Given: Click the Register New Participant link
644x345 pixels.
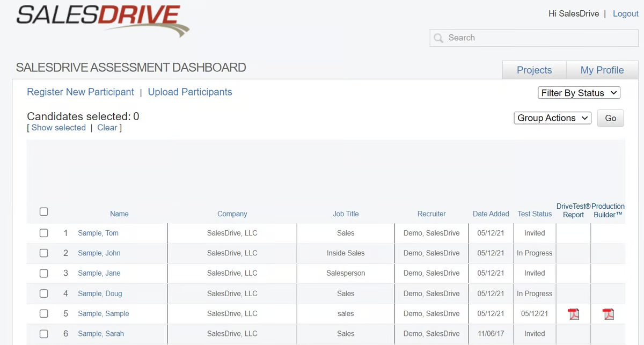Looking at the screenshot, I should pyautogui.click(x=80, y=92).
